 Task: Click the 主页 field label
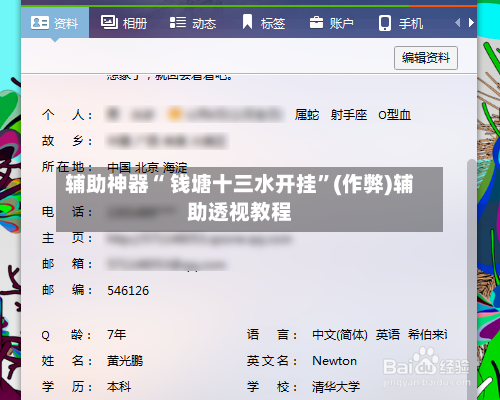click(67, 238)
